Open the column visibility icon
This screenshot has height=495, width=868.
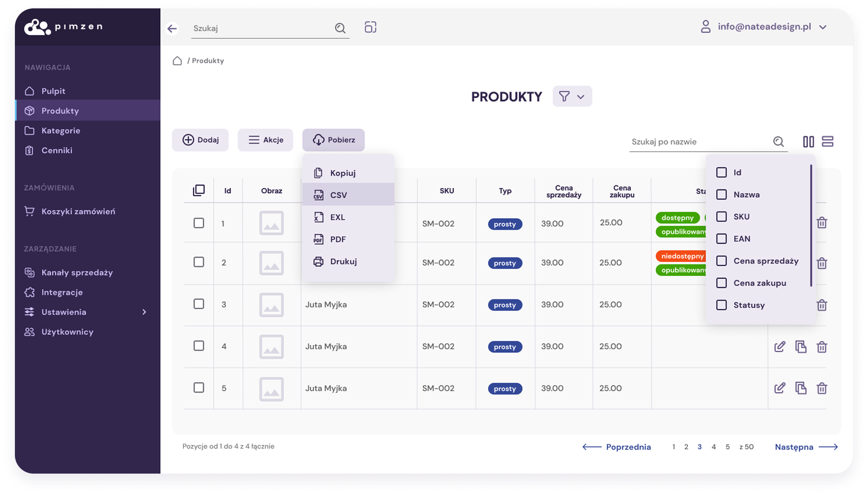click(x=809, y=141)
